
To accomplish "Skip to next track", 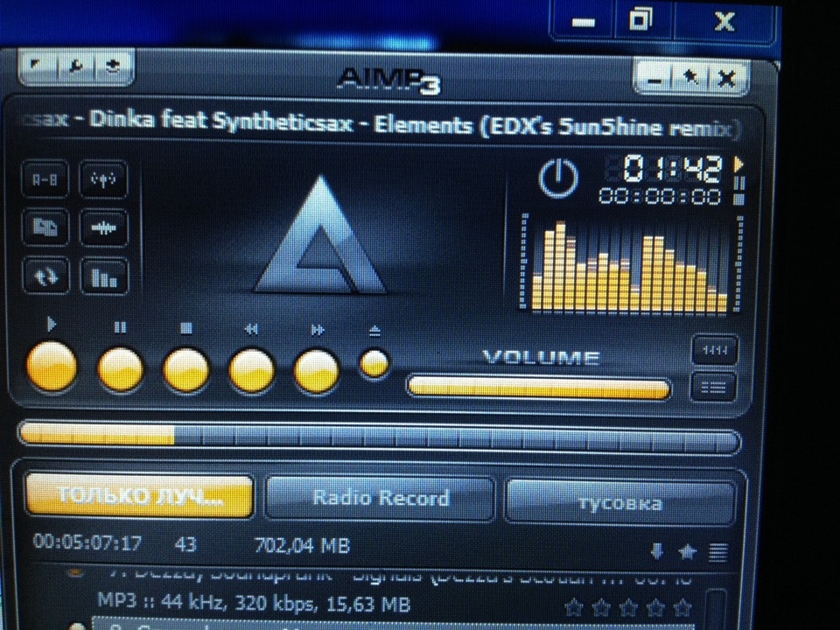I will tap(317, 371).
